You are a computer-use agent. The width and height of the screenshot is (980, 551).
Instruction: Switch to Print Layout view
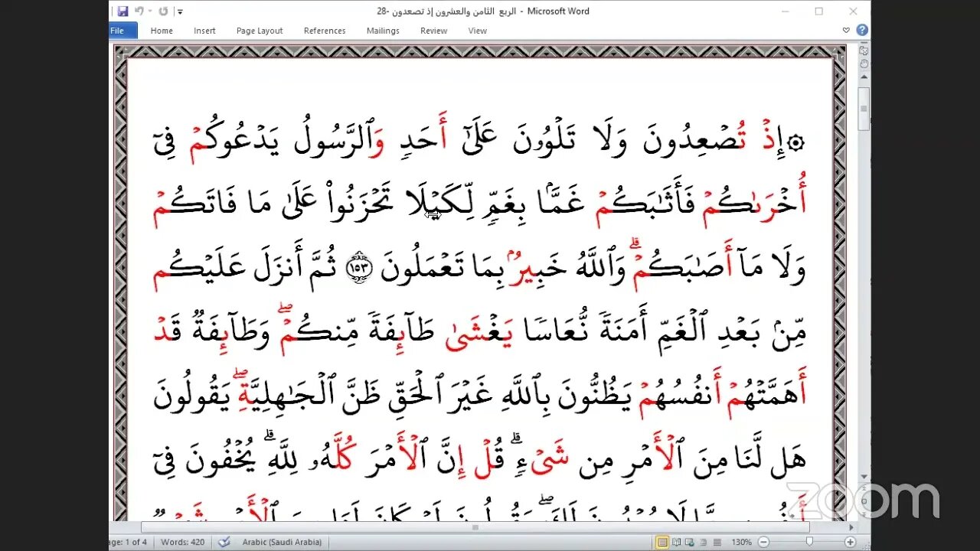[x=663, y=542]
